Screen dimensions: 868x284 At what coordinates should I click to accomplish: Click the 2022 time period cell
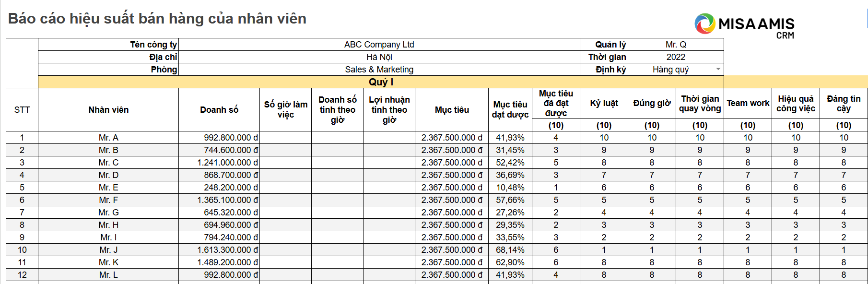pos(676,57)
